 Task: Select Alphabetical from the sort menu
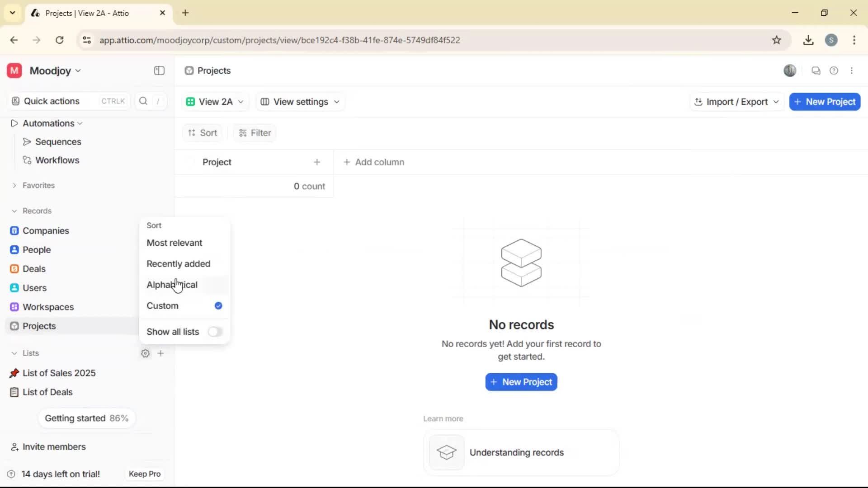172,285
